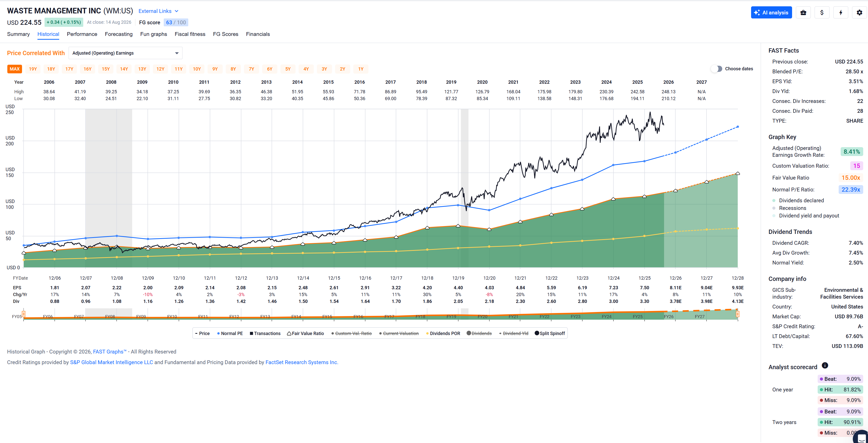Viewport: 868px width, 443px height.
Task: Click the Blended P/E value 28.50 x
Action: point(854,71)
